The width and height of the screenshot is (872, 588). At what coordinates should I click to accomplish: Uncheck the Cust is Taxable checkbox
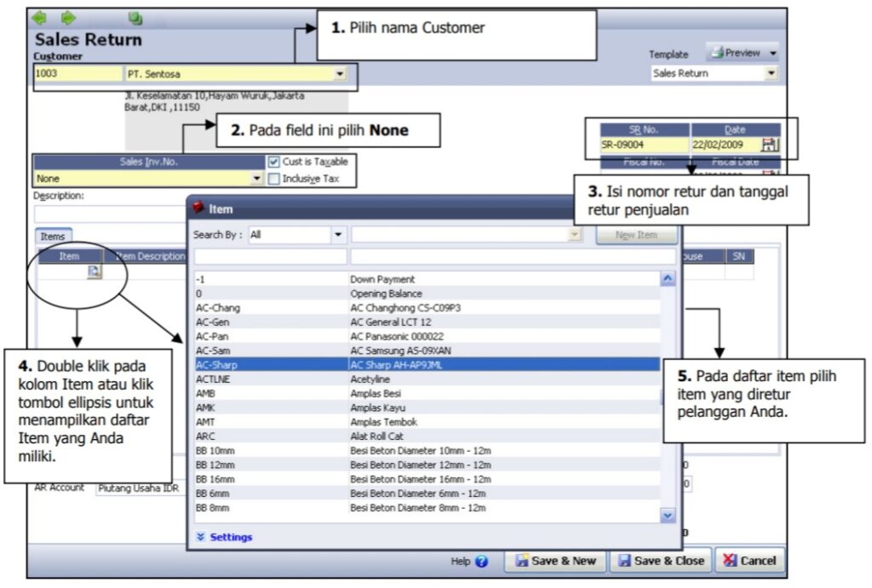(274, 162)
